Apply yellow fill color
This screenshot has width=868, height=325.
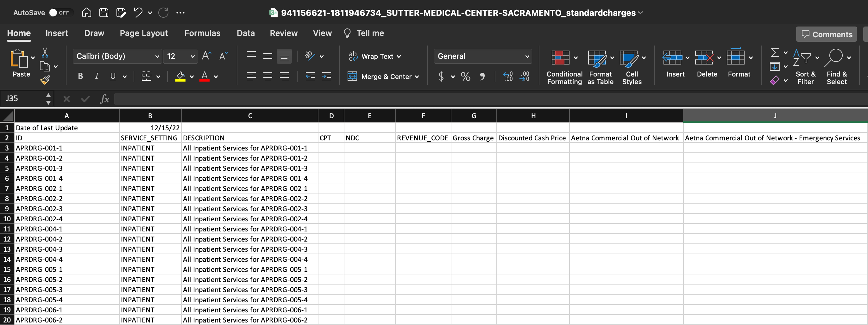point(180,77)
